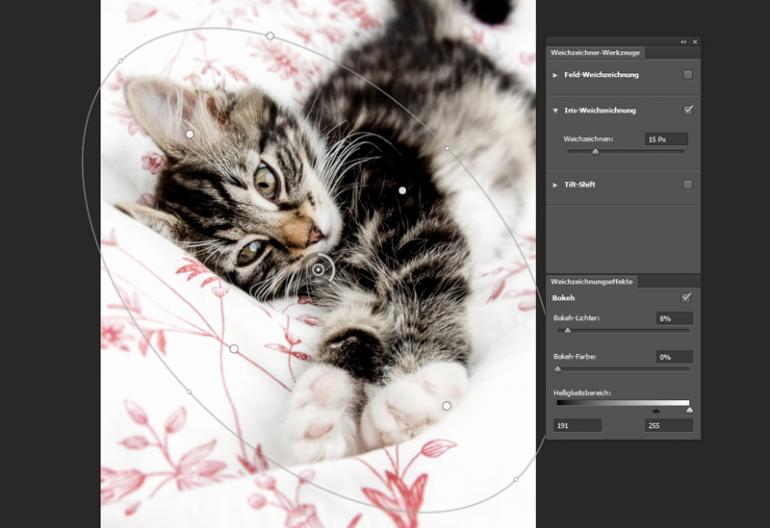Click the iris blur center pin
The width and height of the screenshot is (770, 528).
318,270
